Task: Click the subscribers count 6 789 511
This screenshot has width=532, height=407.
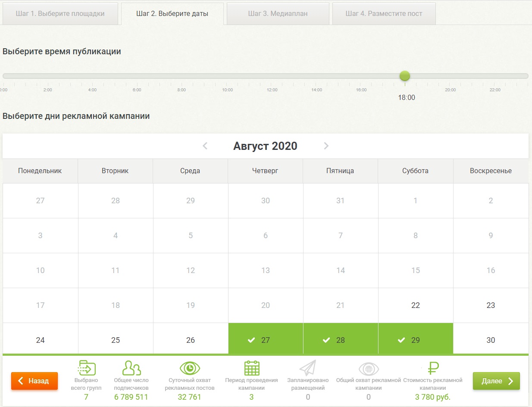Action: tap(131, 397)
